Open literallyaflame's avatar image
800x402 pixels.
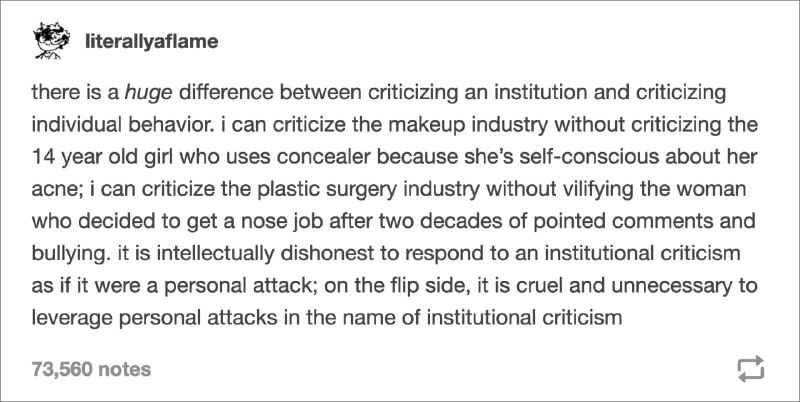(52, 41)
